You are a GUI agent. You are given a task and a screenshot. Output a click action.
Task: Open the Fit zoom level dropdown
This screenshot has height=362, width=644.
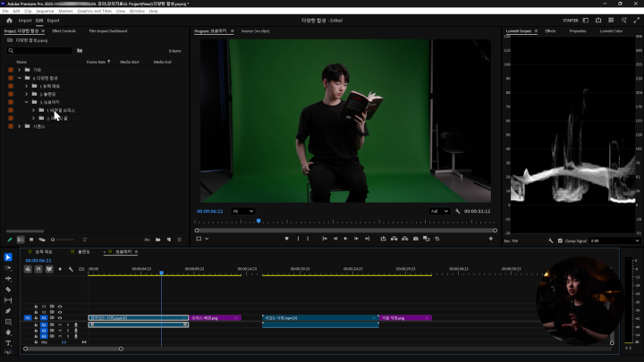(x=242, y=211)
